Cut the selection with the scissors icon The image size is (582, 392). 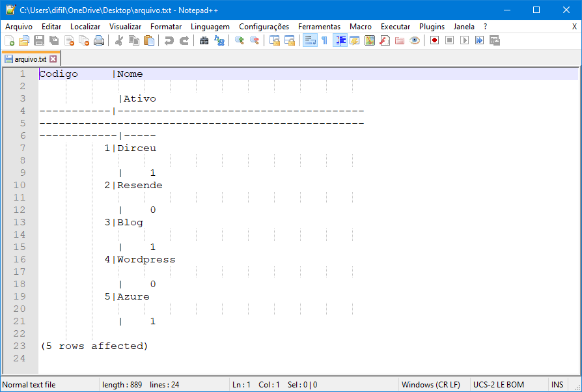click(118, 40)
